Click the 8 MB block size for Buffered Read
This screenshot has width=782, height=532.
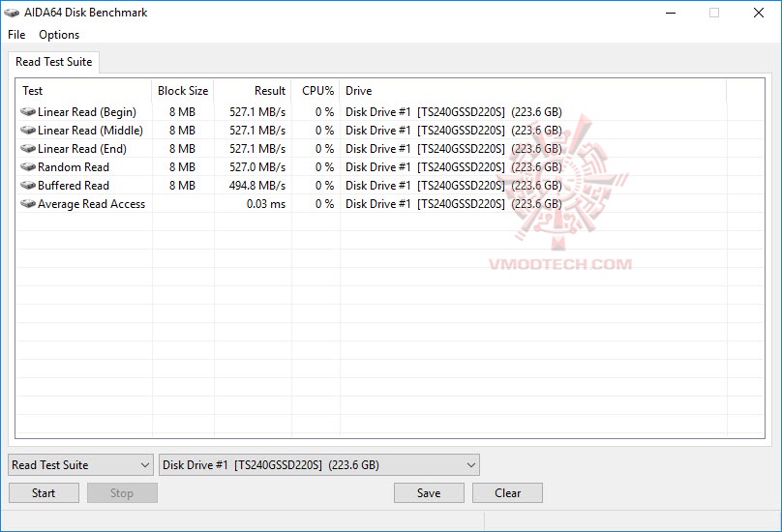[x=182, y=186]
